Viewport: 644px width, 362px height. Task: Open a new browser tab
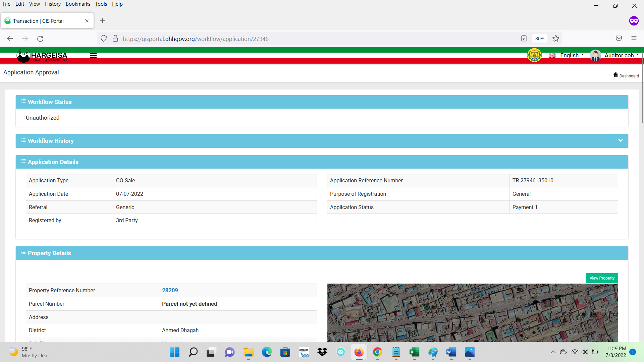pyautogui.click(x=103, y=21)
